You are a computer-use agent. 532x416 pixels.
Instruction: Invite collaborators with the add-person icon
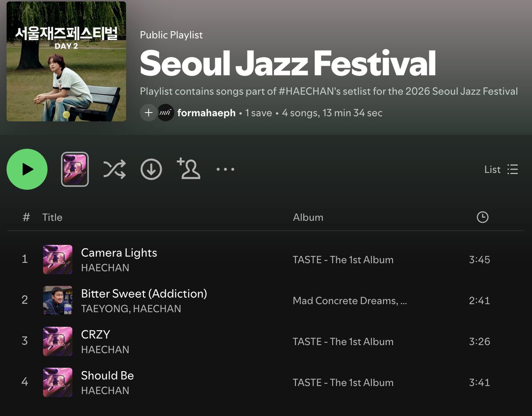[x=188, y=169]
